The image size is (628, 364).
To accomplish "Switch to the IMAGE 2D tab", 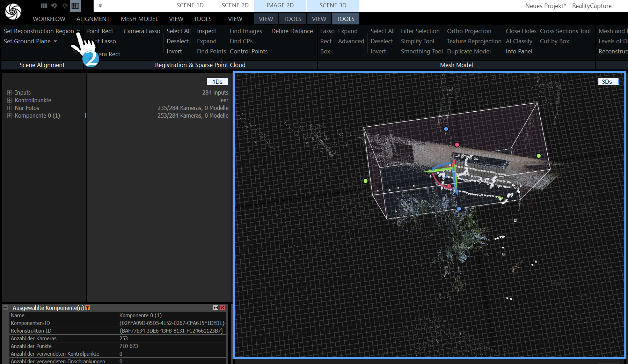I will click(x=280, y=6).
